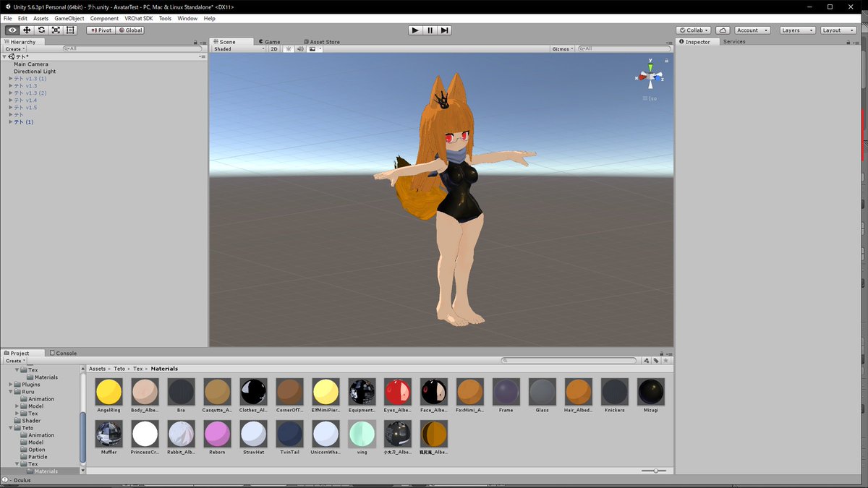Select the Rotate tool

(41, 30)
